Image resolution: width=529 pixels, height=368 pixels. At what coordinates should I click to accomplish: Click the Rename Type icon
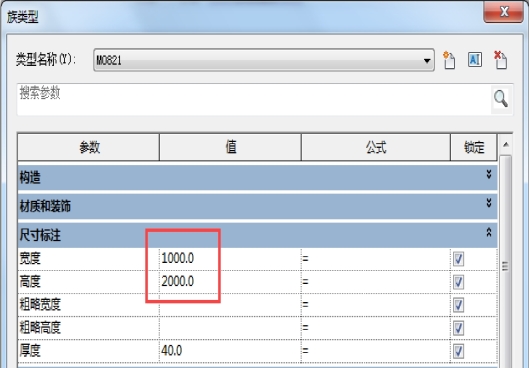pos(475,60)
